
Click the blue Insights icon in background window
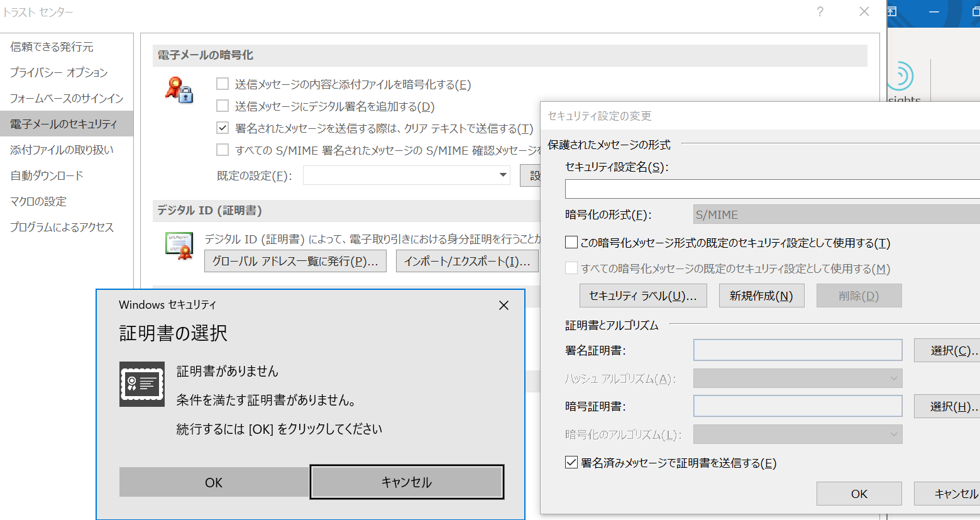[x=901, y=76]
